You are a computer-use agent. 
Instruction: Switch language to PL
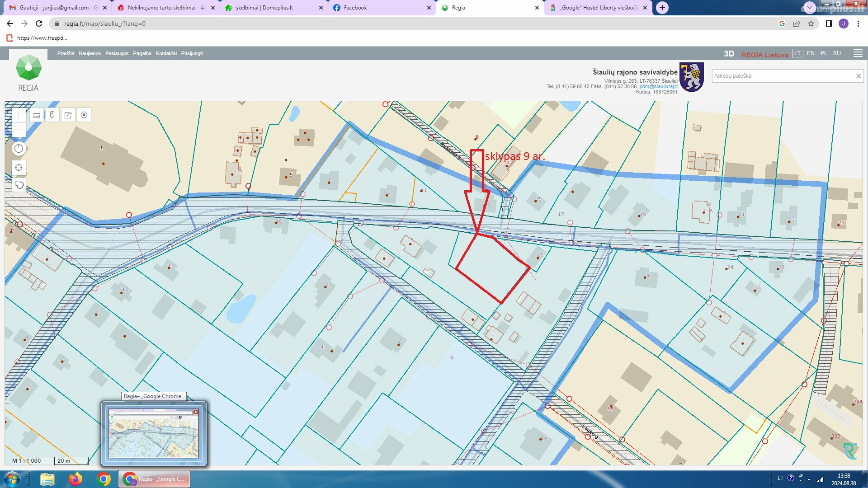pos(824,53)
